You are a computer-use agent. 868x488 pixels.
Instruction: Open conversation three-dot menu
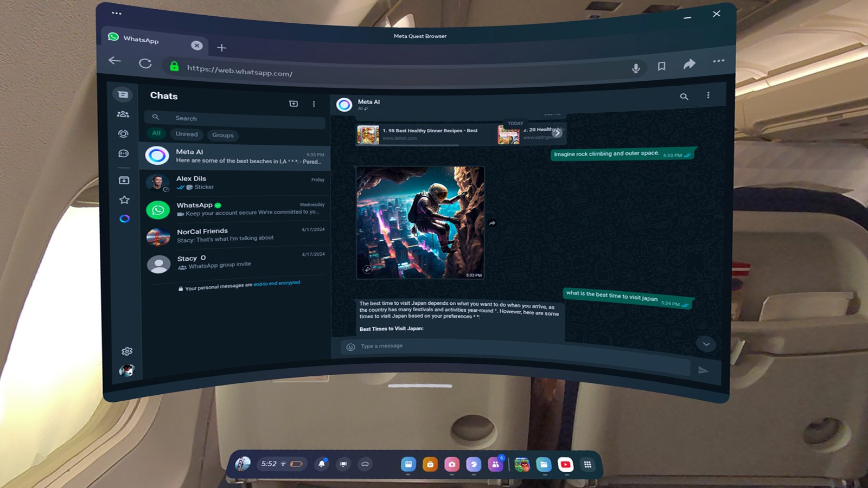click(708, 95)
